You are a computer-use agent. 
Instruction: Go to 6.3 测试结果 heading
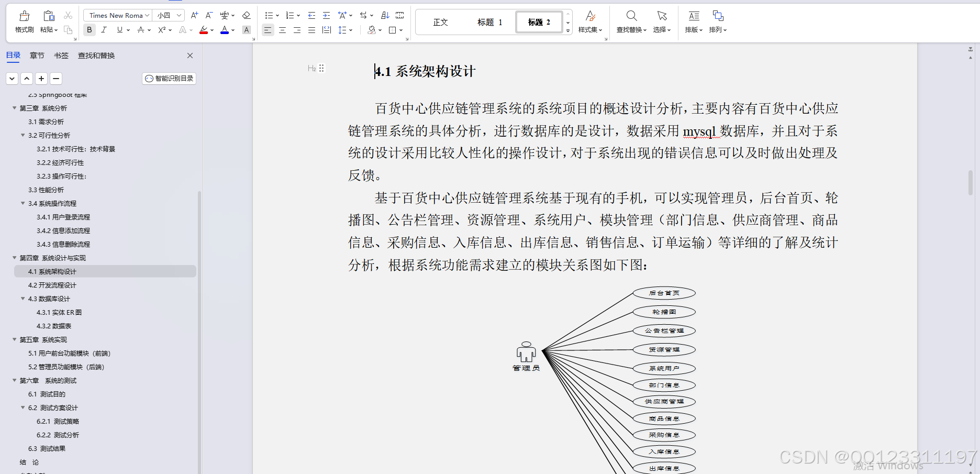click(x=47, y=448)
